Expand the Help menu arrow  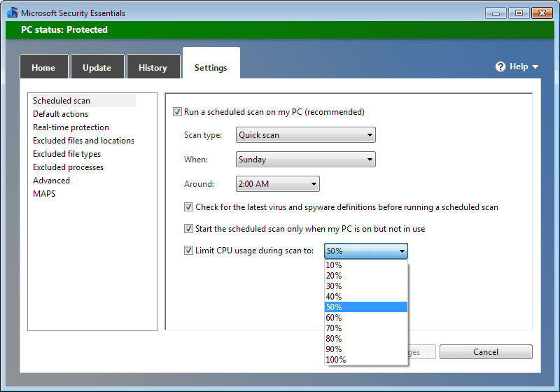click(x=535, y=66)
